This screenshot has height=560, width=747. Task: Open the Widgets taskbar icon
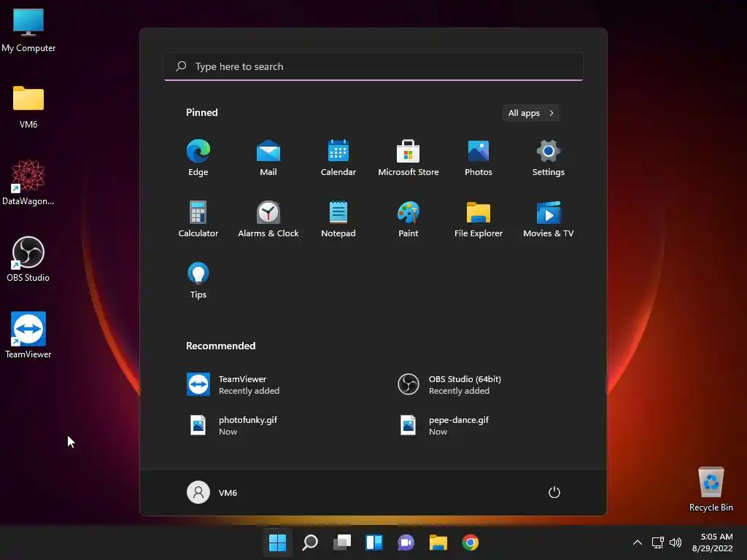click(374, 542)
